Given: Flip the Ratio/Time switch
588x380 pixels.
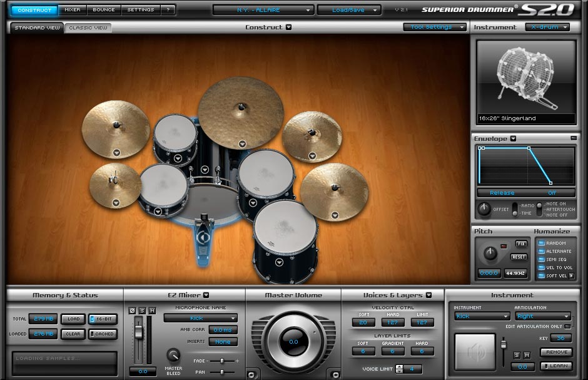Looking at the screenshot, I should [x=515, y=209].
